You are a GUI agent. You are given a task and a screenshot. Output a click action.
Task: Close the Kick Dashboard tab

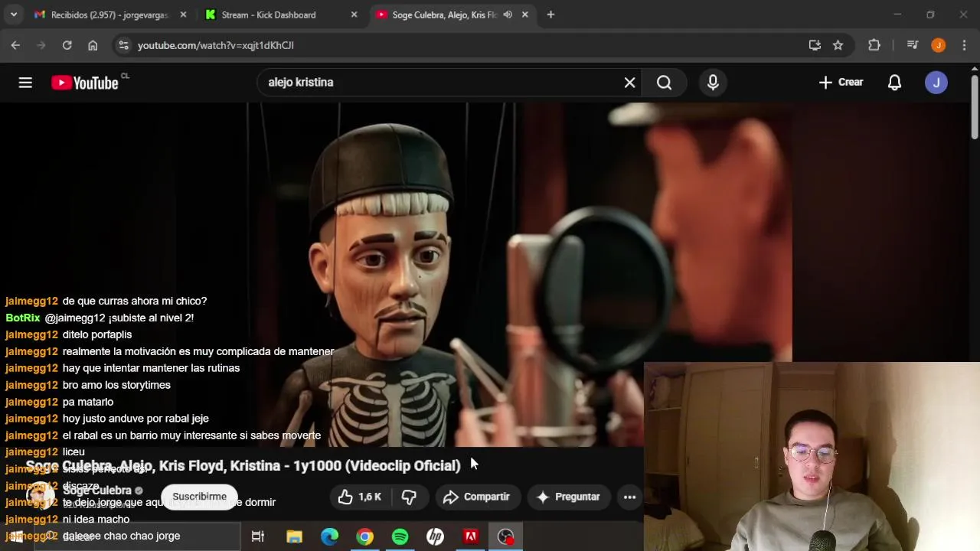[x=354, y=15]
